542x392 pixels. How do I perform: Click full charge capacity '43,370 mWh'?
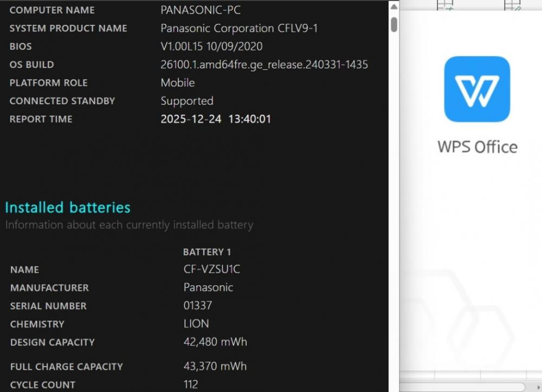click(215, 366)
